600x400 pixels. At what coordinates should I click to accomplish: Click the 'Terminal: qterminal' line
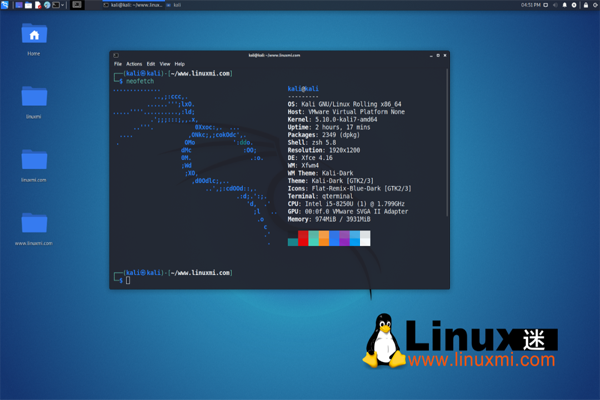[x=321, y=196]
